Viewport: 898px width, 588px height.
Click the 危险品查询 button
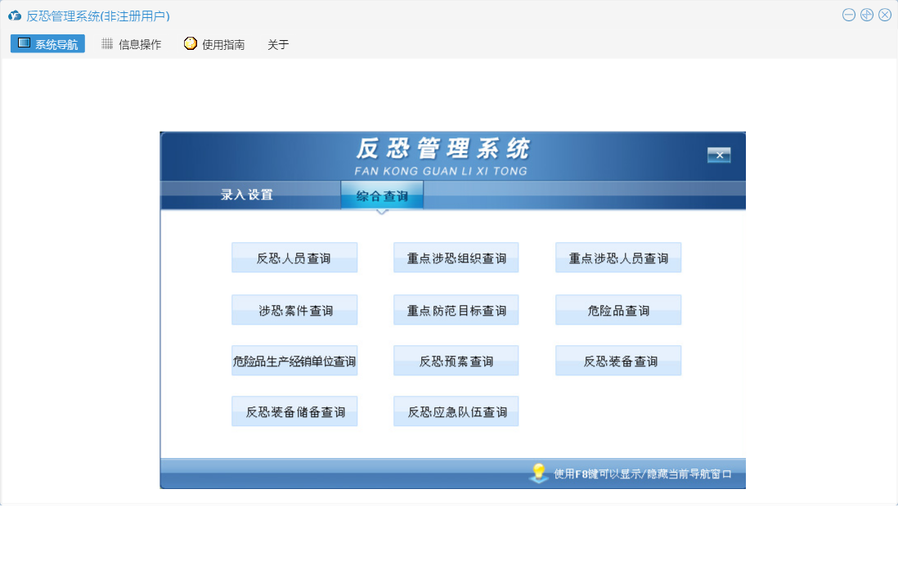click(x=618, y=310)
